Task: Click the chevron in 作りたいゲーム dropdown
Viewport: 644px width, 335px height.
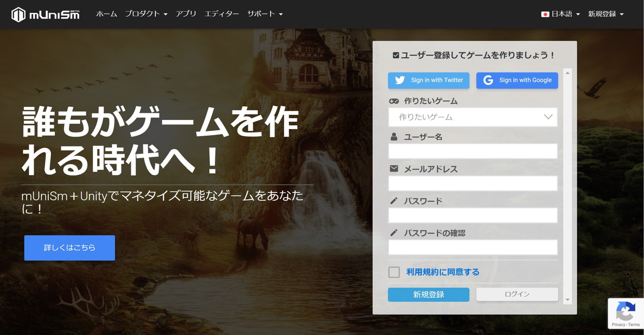Action: click(548, 117)
